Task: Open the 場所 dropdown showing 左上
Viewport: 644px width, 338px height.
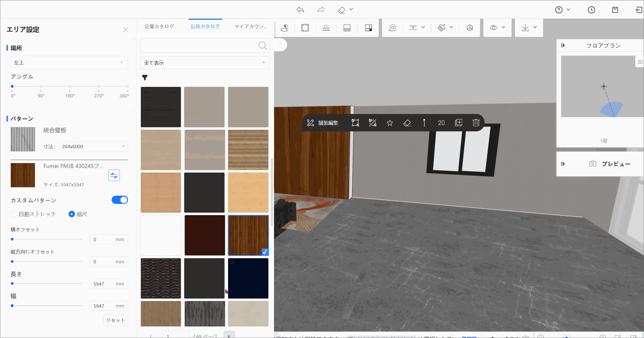Action: tap(69, 63)
